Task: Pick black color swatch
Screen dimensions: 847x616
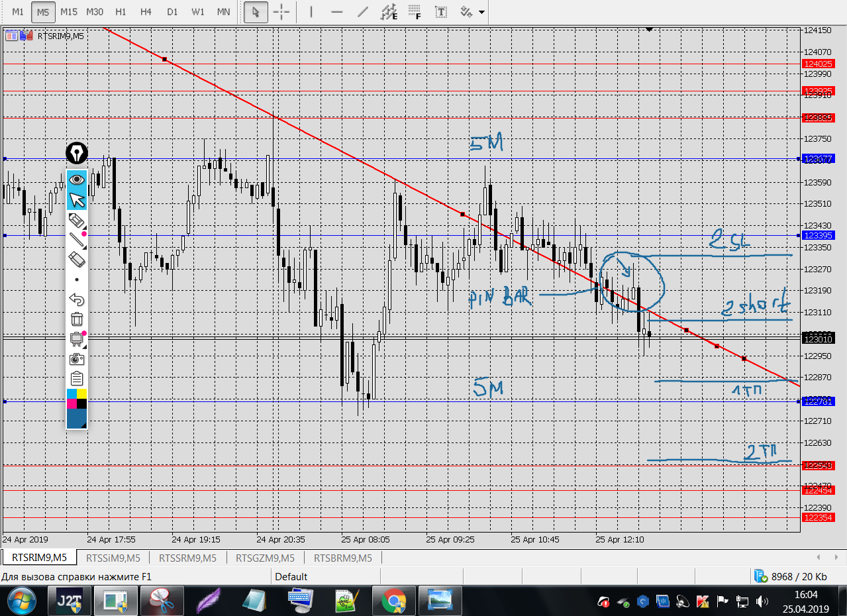Action: point(82,403)
